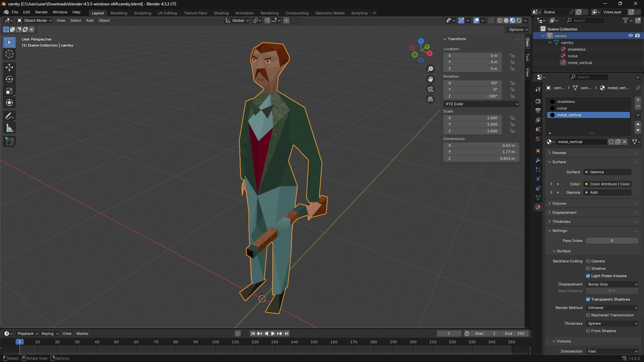Screen dimensions: 644x362
Task: Open Modifiers wrench properties tab
Action: tap(538, 160)
